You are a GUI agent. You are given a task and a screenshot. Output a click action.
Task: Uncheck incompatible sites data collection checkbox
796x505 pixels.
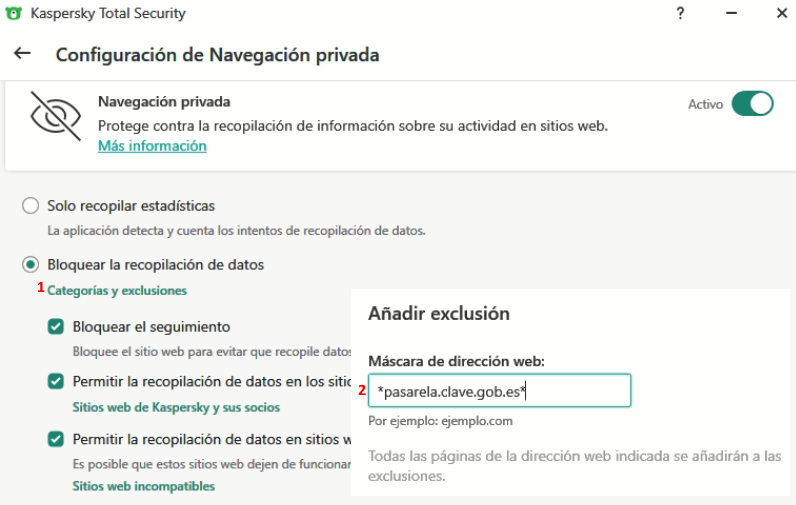pyautogui.click(x=56, y=439)
